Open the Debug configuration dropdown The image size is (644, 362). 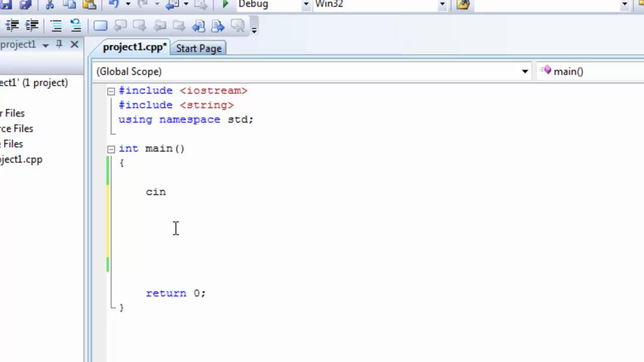(306, 4)
